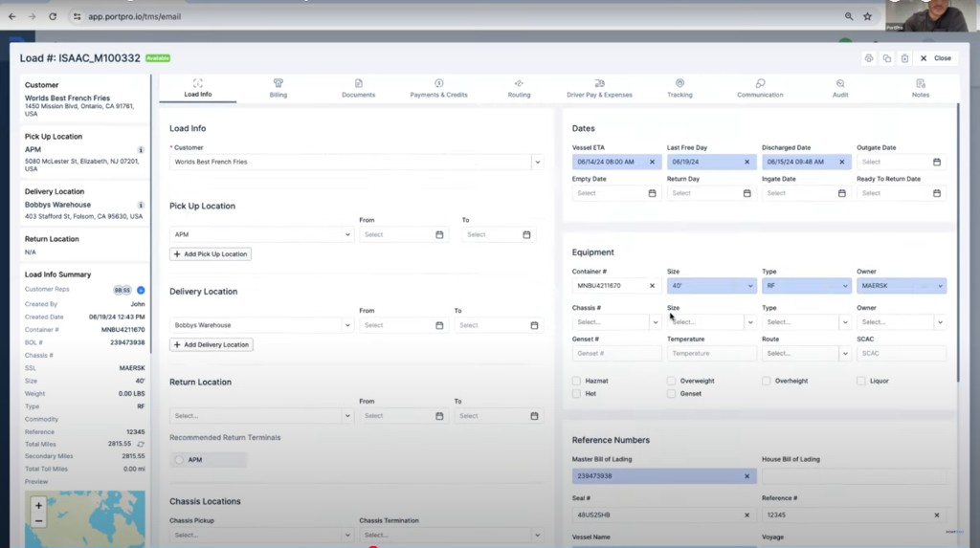Viewport: 980px width, 548px height.
Task: Click info icon beside Bobbys Warehouse
Action: (141, 205)
